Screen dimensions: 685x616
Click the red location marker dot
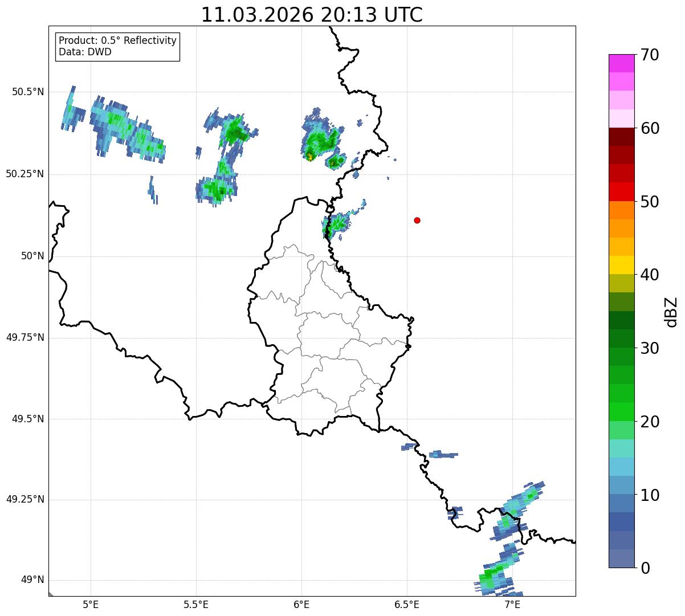(417, 220)
